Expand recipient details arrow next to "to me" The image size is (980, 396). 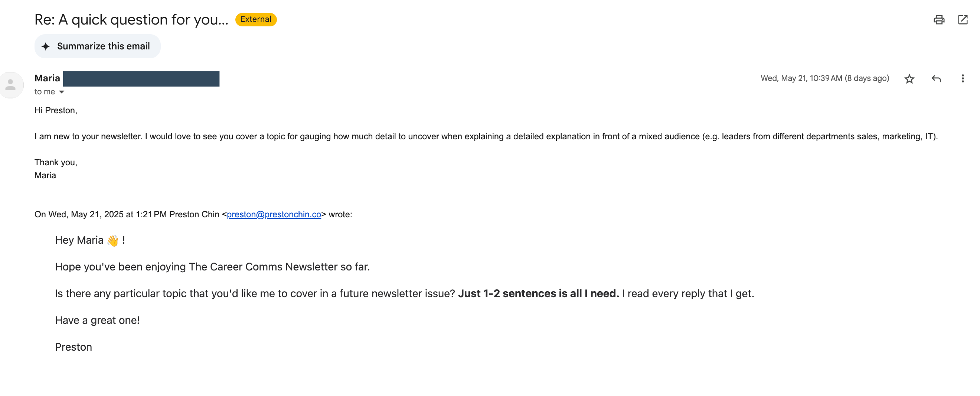(x=62, y=92)
